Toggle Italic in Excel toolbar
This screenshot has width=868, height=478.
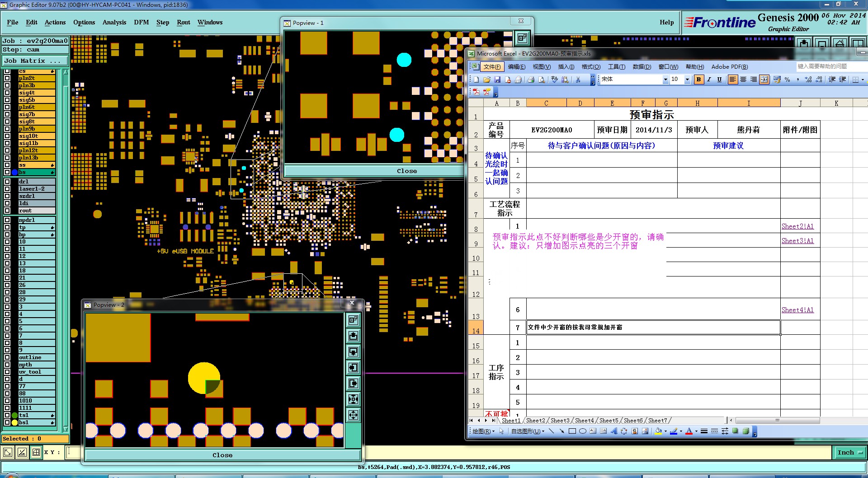click(x=709, y=80)
